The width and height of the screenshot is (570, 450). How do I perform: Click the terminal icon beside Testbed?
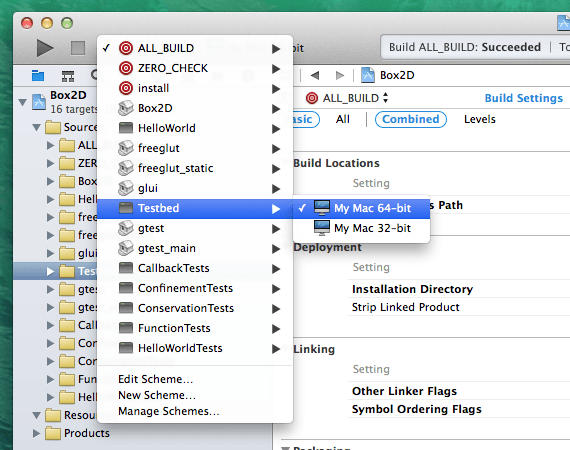126,208
